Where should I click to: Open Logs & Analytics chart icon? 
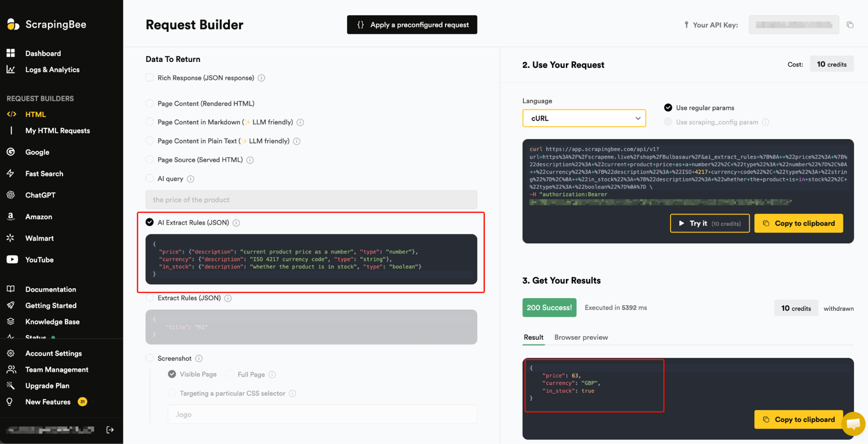pos(11,69)
